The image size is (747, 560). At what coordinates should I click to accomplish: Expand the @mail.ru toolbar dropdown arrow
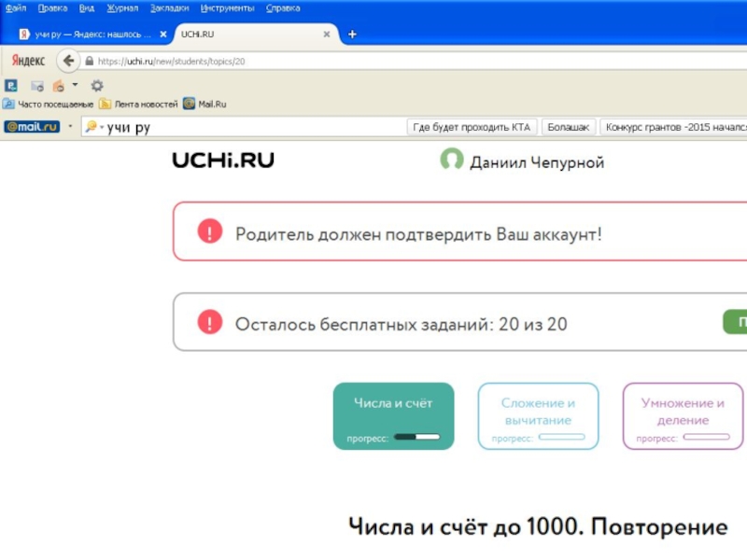point(71,127)
